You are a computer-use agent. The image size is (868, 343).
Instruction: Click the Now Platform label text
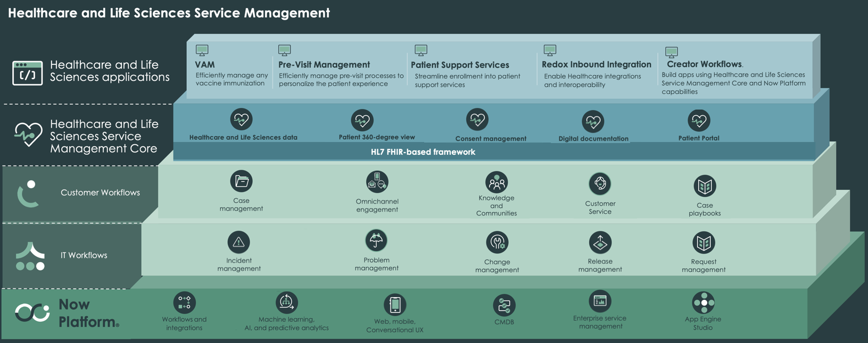click(x=88, y=313)
